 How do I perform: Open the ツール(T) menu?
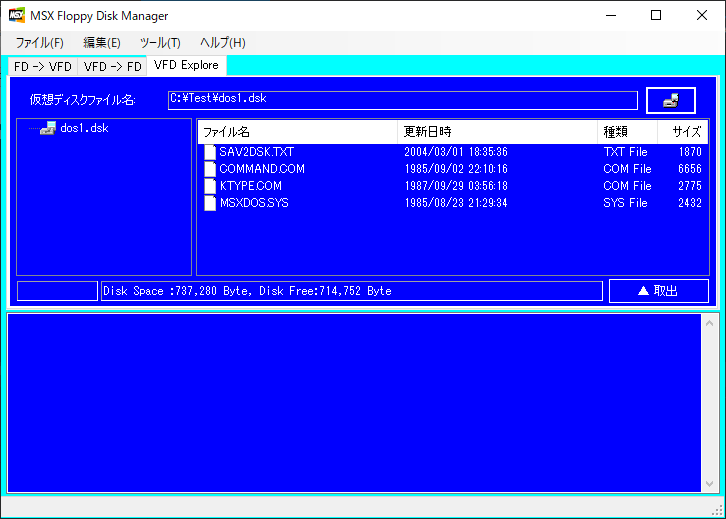coord(160,43)
